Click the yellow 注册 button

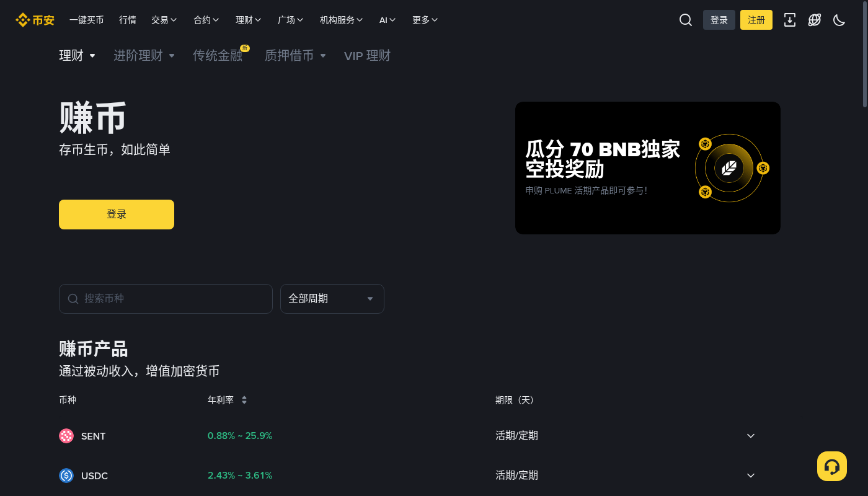click(x=756, y=20)
